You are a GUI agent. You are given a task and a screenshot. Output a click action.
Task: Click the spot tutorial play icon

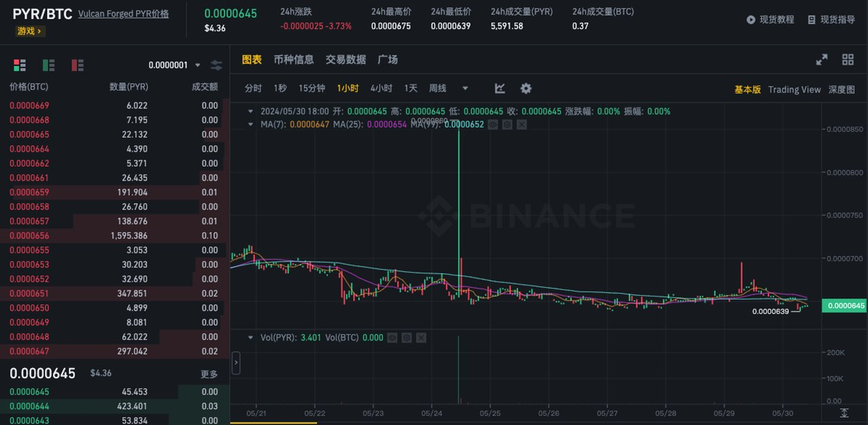(x=751, y=20)
